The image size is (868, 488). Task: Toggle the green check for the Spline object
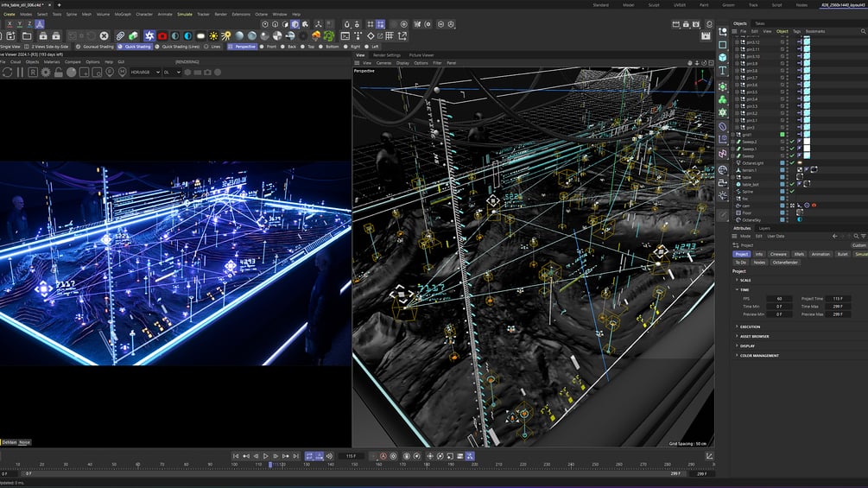[792, 191]
